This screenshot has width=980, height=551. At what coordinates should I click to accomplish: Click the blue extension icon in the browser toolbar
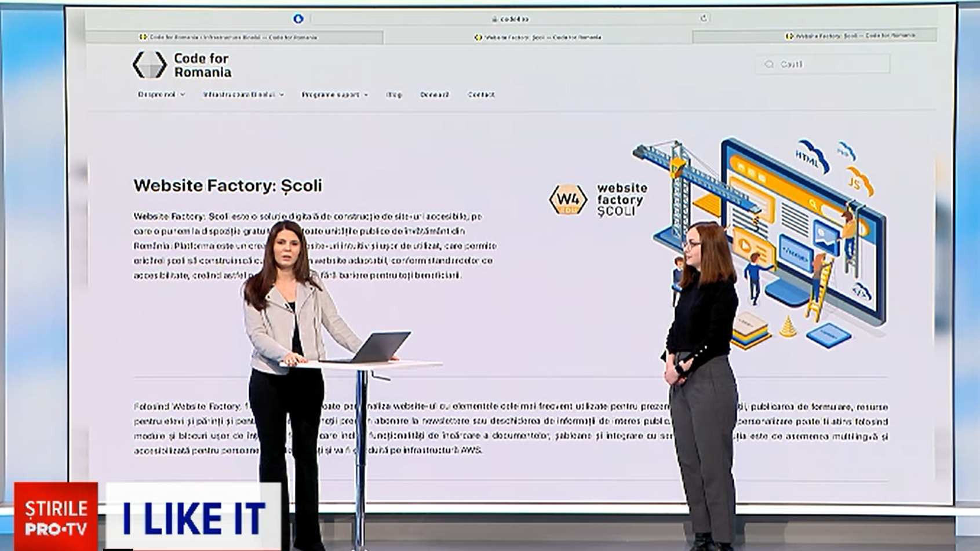pos(299,18)
